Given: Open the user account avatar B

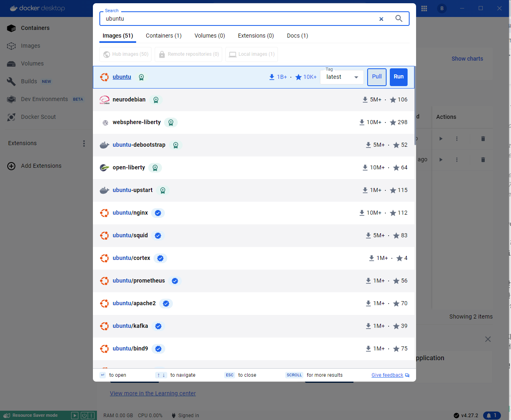Looking at the screenshot, I should 442,8.
